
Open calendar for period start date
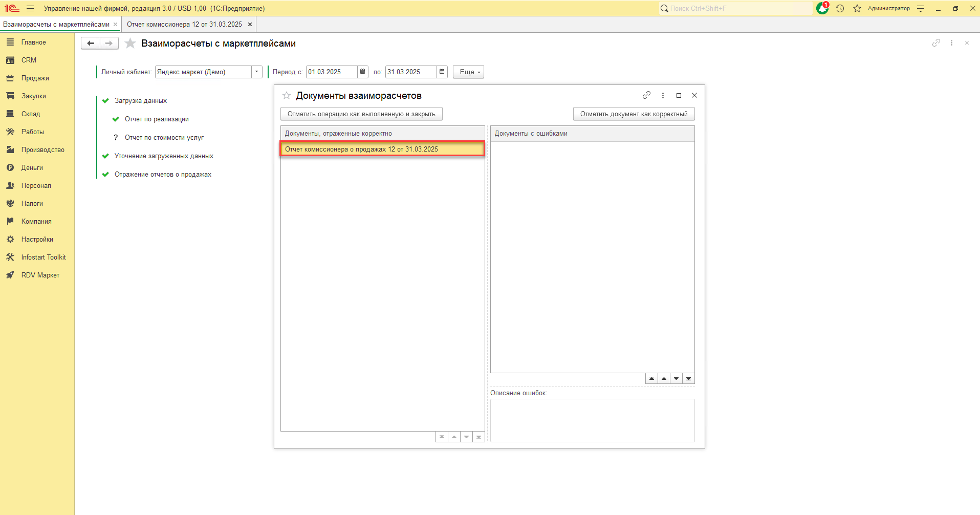(363, 72)
